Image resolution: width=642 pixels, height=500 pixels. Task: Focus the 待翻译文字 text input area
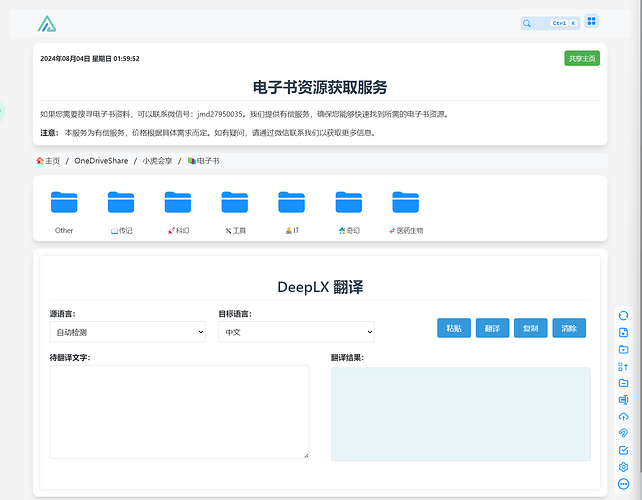pyautogui.click(x=179, y=412)
